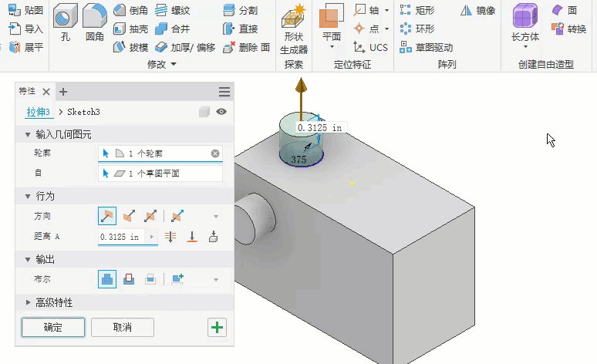Viewport: 597px width, 364px height.
Task: Click the UCS tool
Action: pyautogui.click(x=370, y=47)
